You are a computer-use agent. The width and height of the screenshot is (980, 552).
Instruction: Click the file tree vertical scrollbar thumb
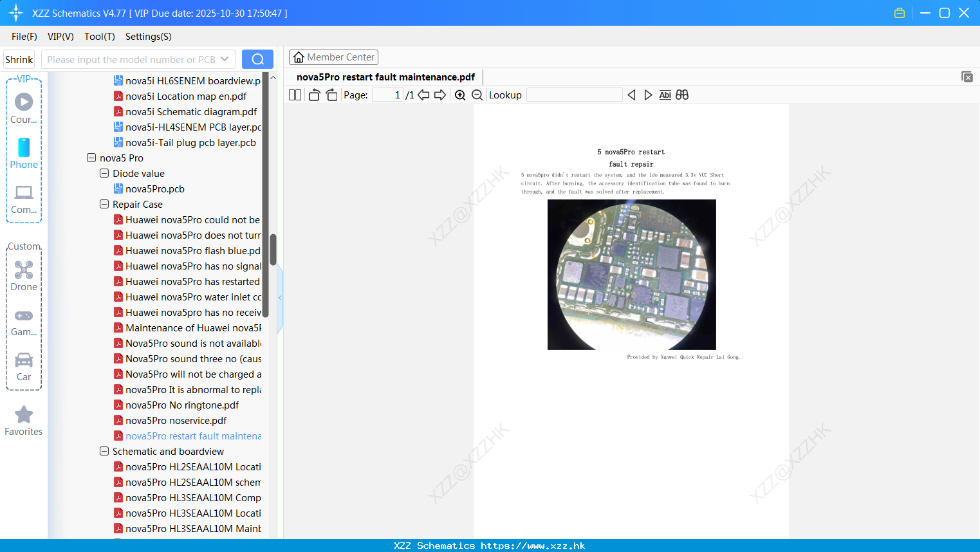click(273, 250)
